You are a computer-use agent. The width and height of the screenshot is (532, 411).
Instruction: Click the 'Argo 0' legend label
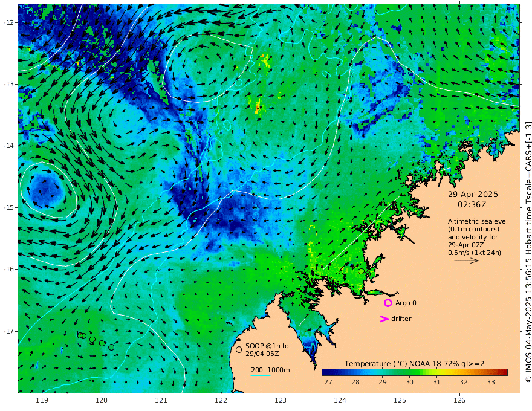406,303
